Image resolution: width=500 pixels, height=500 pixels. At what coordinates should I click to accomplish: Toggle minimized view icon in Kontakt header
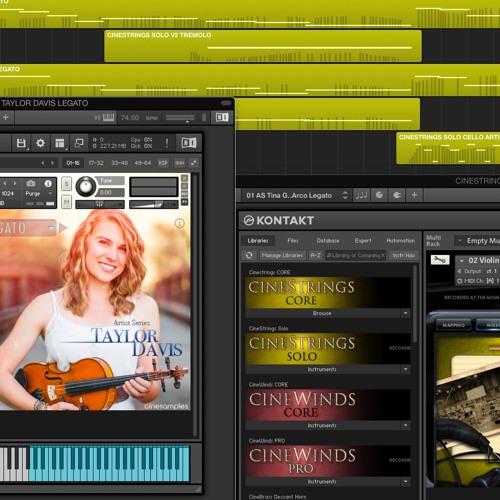pos(79,143)
